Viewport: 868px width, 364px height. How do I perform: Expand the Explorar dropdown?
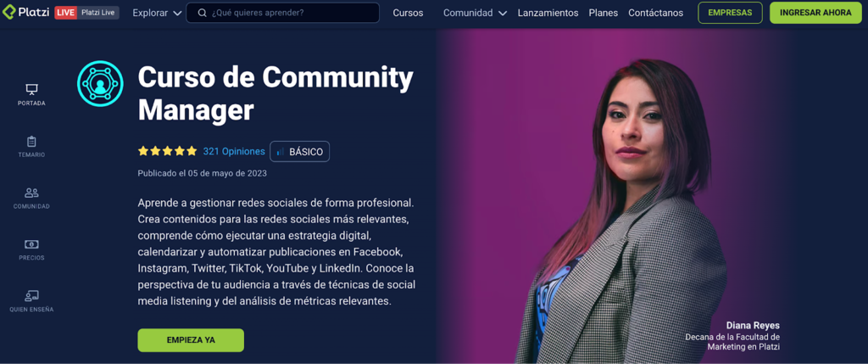coord(157,13)
